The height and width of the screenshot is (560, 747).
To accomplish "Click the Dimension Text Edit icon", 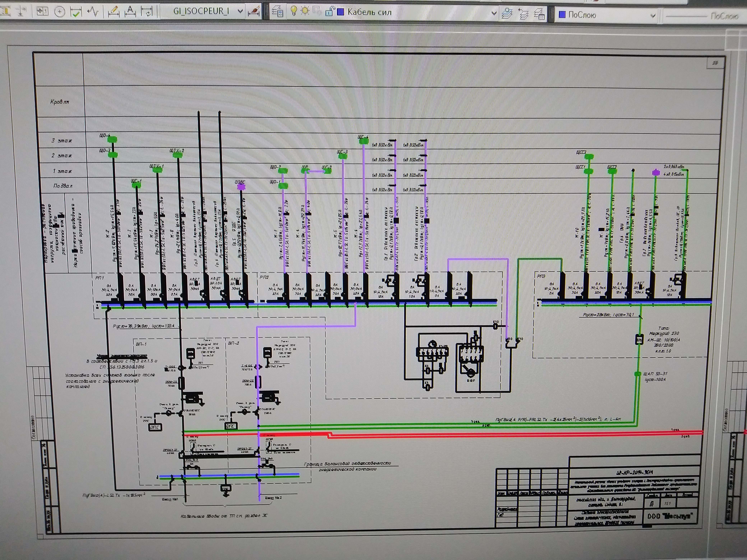I will coord(130,12).
